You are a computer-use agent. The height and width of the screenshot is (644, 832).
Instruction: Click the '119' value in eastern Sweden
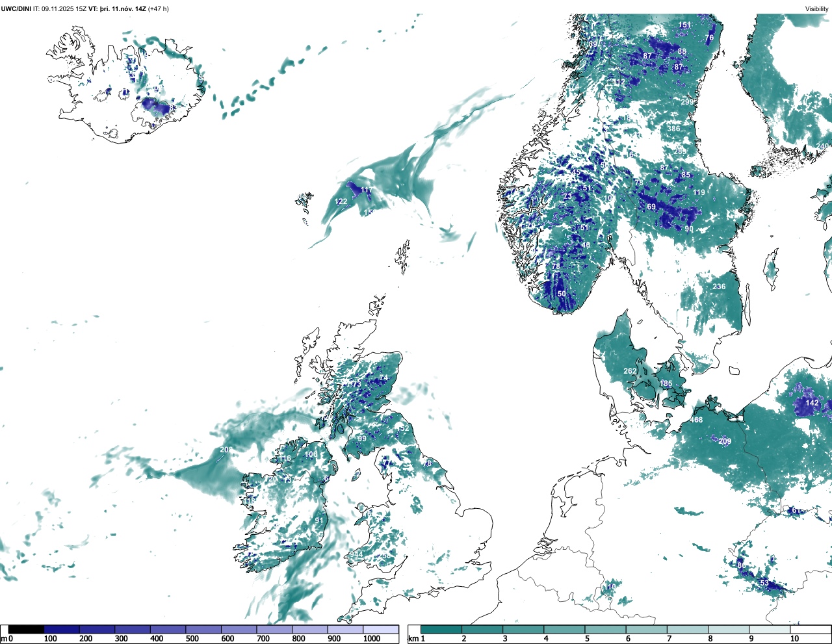pos(699,192)
